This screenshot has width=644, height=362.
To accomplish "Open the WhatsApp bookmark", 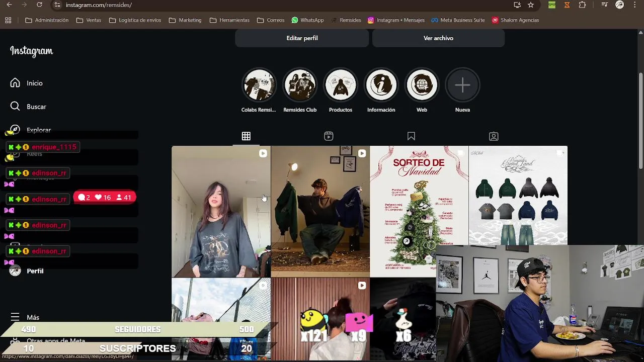I will [x=307, y=20].
